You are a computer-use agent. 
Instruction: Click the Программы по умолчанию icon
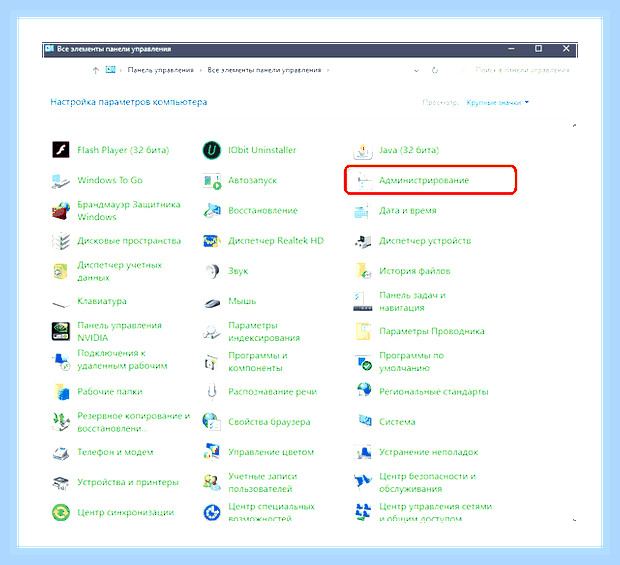tap(363, 362)
